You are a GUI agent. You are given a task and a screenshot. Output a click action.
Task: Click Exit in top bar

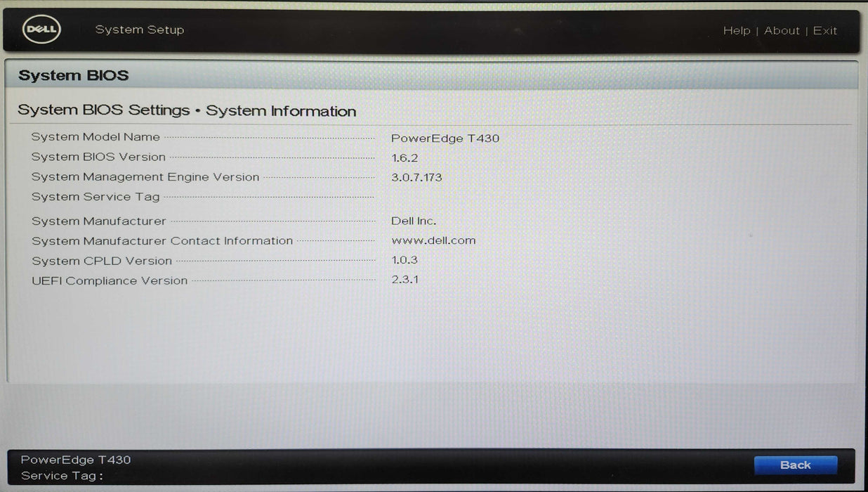click(x=825, y=31)
